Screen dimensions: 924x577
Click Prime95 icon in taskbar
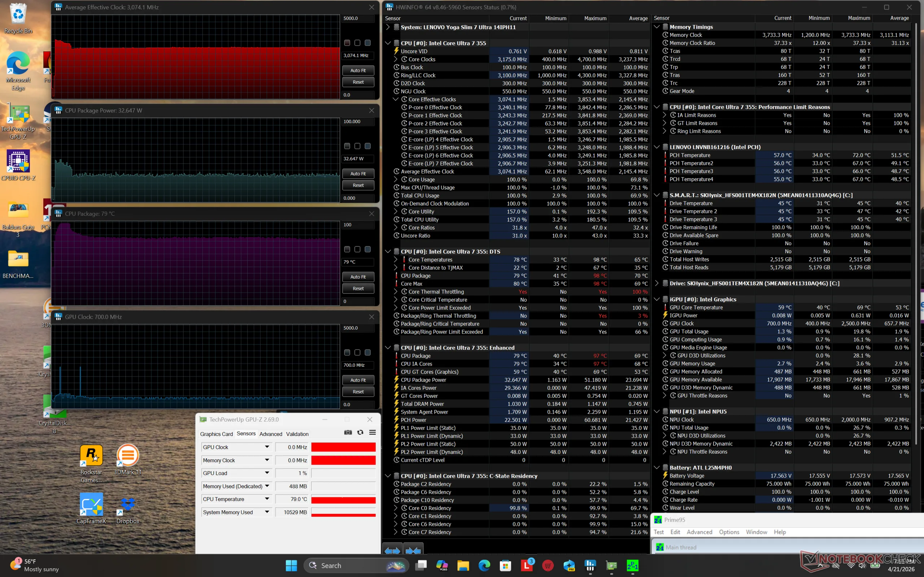pyautogui.click(x=632, y=565)
